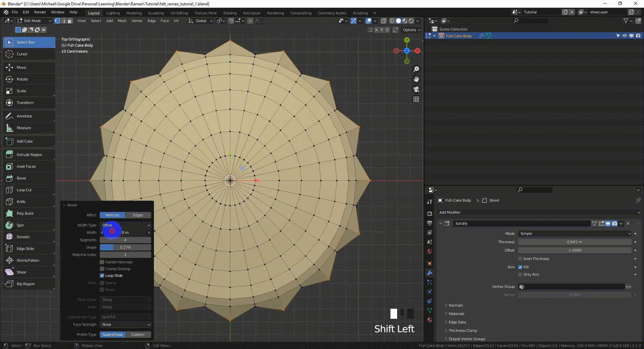Enable Even Thickness in Solidify
The height and width of the screenshot is (349, 644).
[520, 259]
